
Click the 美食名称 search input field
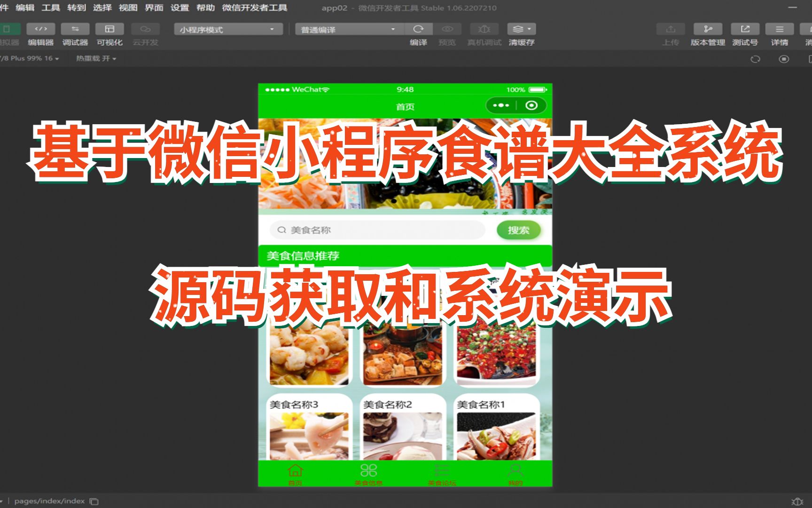click(377, 230)
